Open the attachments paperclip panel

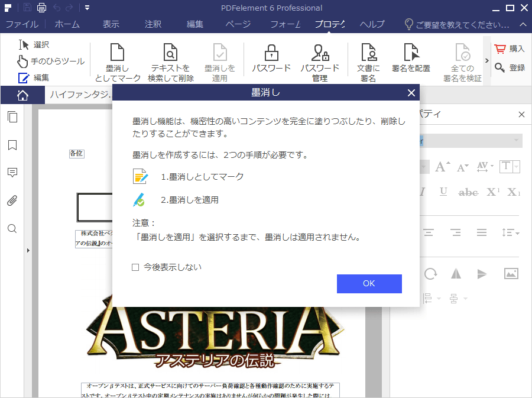[12, 200]
